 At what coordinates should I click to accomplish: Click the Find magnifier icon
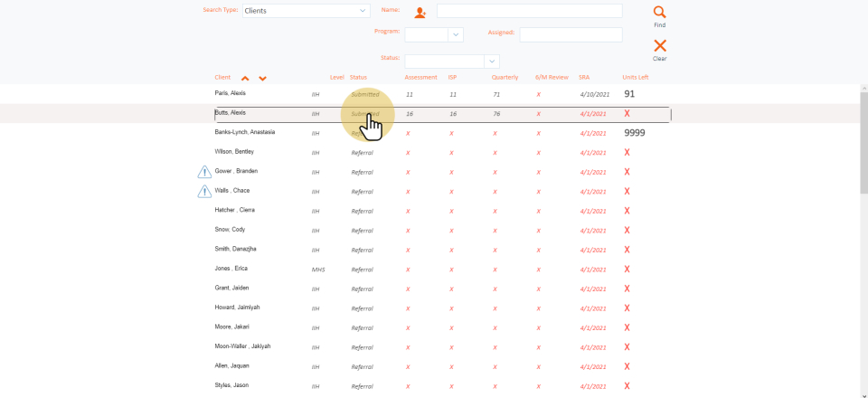659,13
